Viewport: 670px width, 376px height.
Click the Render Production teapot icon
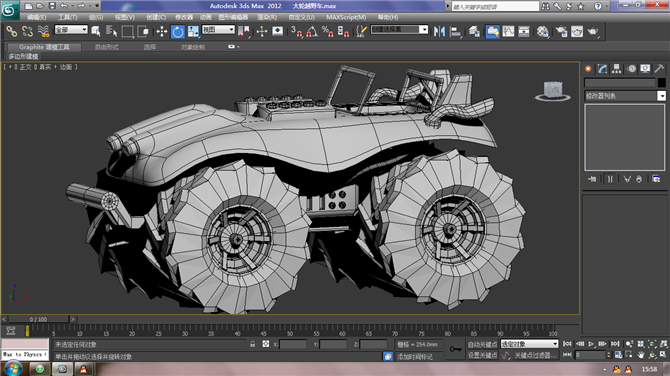[x=593, y=31]
